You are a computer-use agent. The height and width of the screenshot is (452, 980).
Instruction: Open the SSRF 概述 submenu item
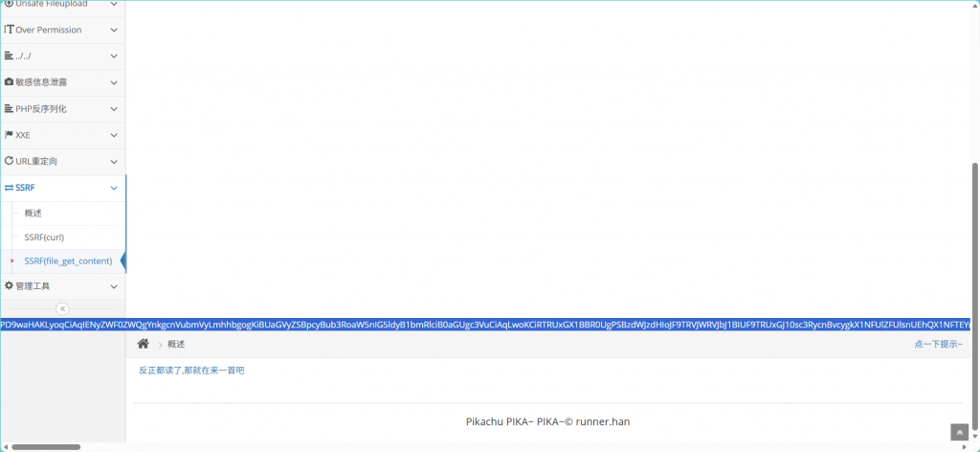click(33, 213)
